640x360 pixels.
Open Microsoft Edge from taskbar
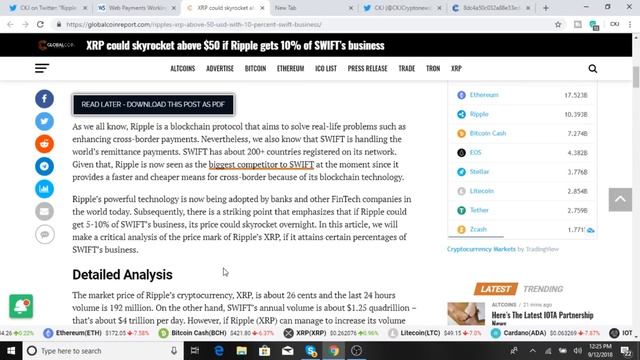tap(219, 351)
